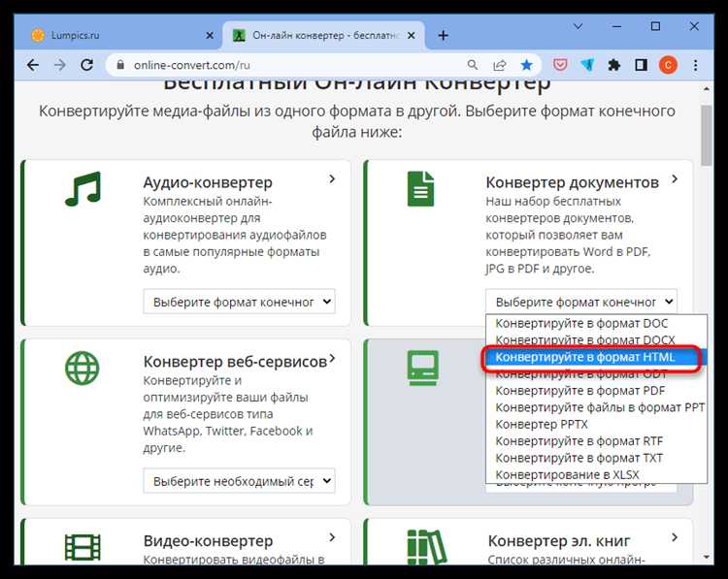
Task: Click the green computer software converter icon
Action: click(422, 368)
